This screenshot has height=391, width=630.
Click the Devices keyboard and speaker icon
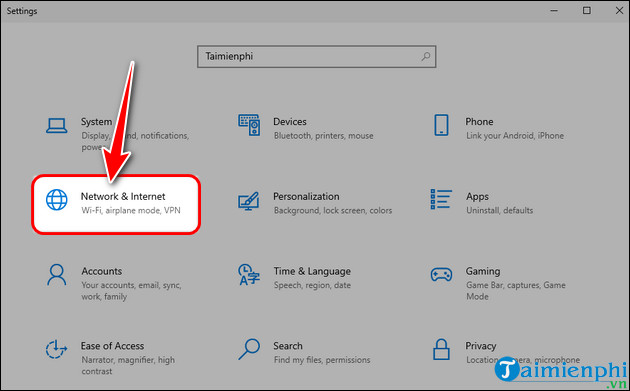click(x=249, y=125)
